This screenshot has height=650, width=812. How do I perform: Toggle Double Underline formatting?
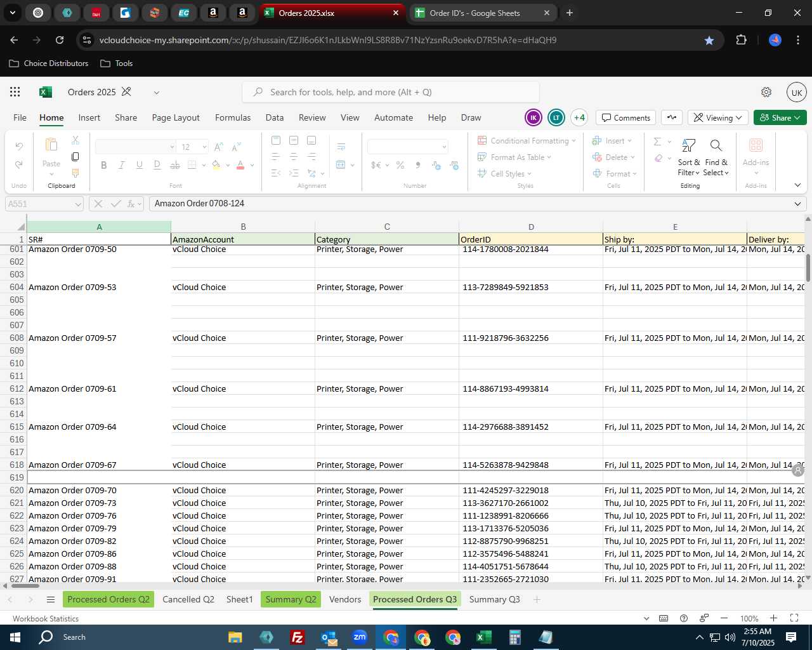tap(157, 165)
